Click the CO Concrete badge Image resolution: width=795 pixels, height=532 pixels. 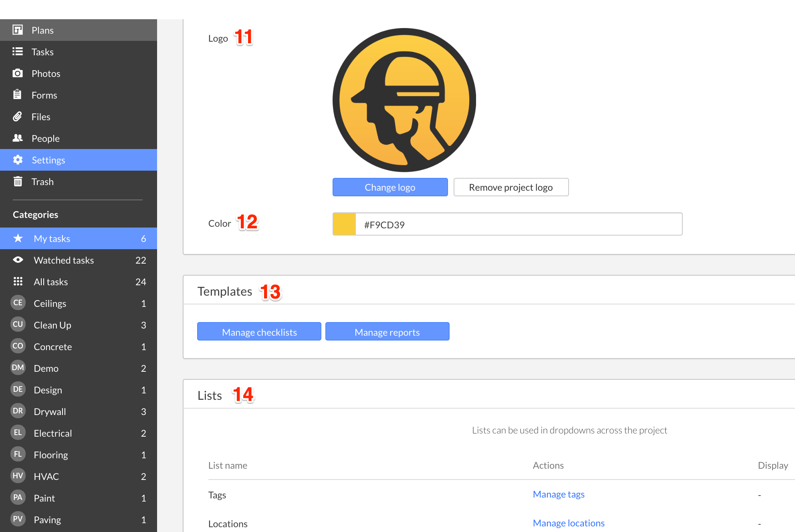18,346
